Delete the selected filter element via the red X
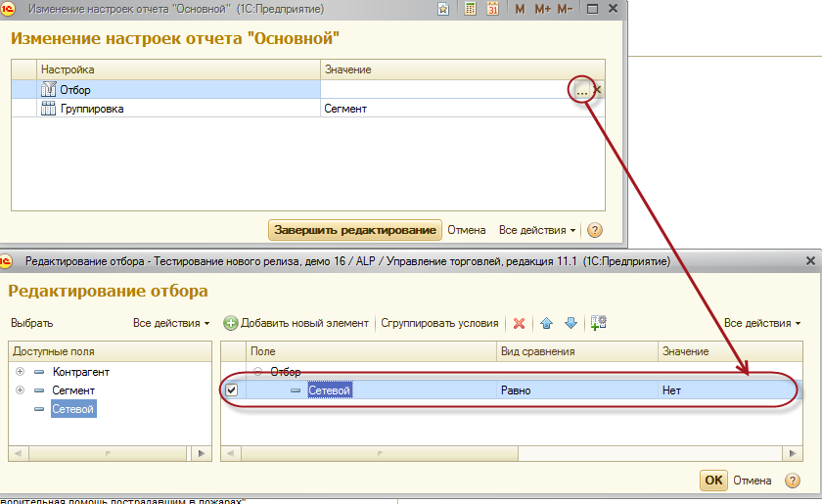The image size is (822, 504). (519, 323)
